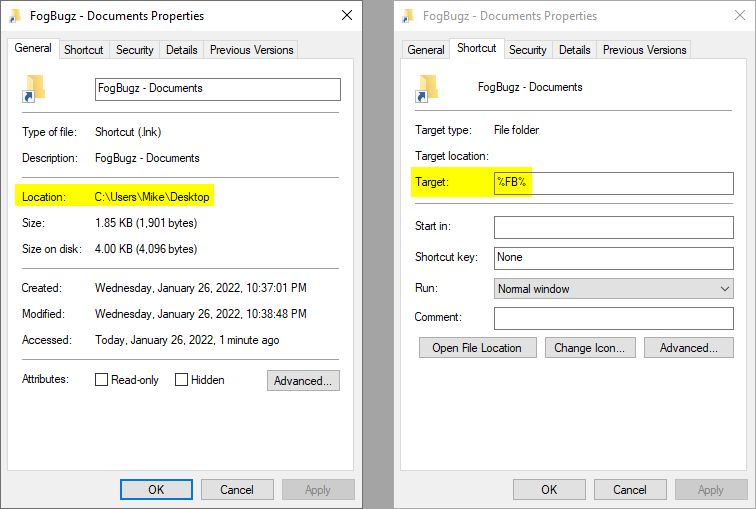Switch to the Shortcut tab in the left window

83,50
